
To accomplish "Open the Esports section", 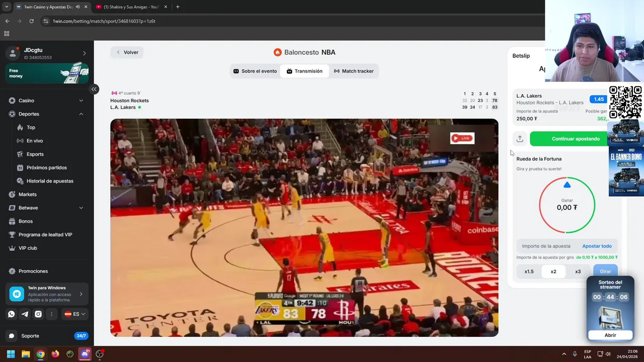I will coord(35,154).
